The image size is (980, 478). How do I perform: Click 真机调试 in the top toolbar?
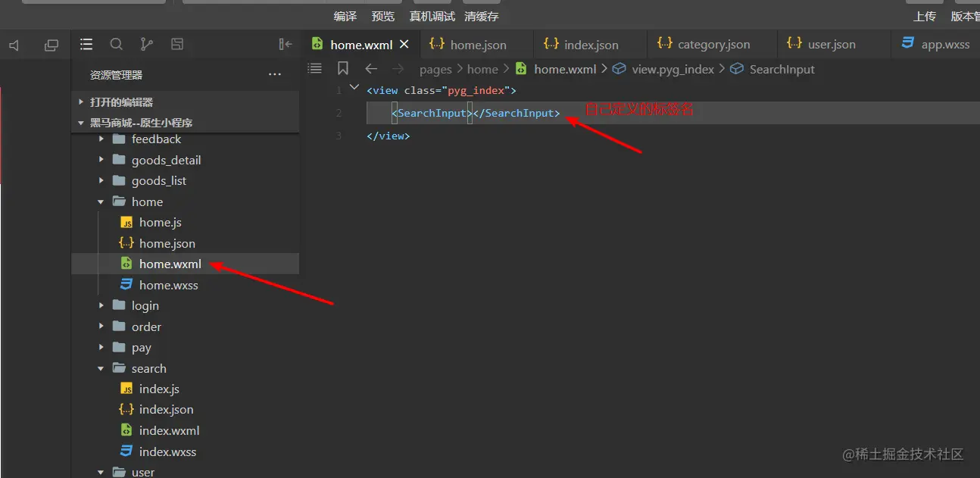coord(432,16)
